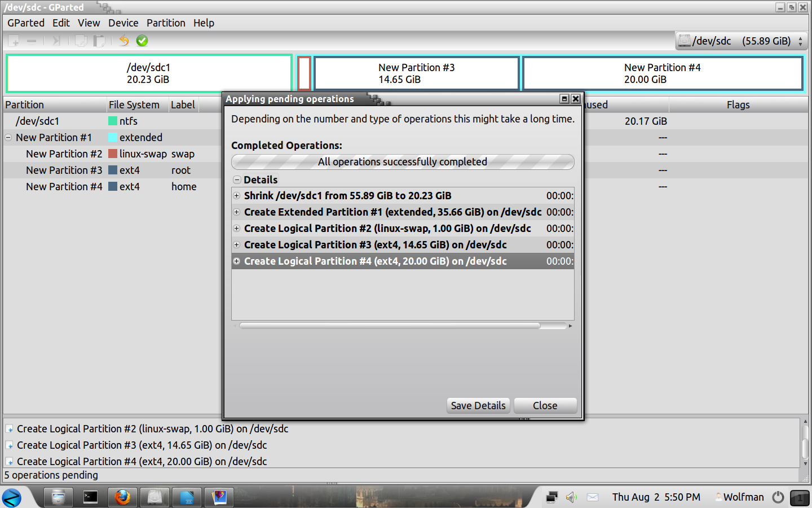This screenshot has width=812, height=508.
Task: Click the Flags column header
Action: (738, 105)
